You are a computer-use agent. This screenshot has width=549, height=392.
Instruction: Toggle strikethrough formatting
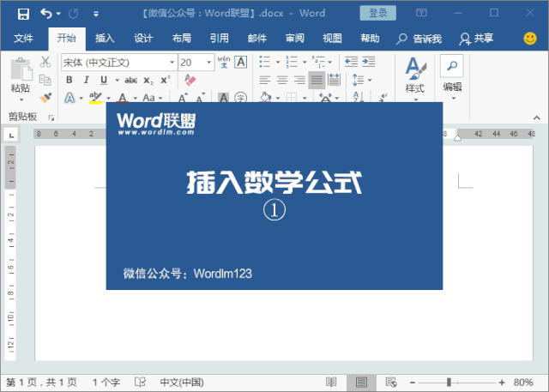coord(131,80)
